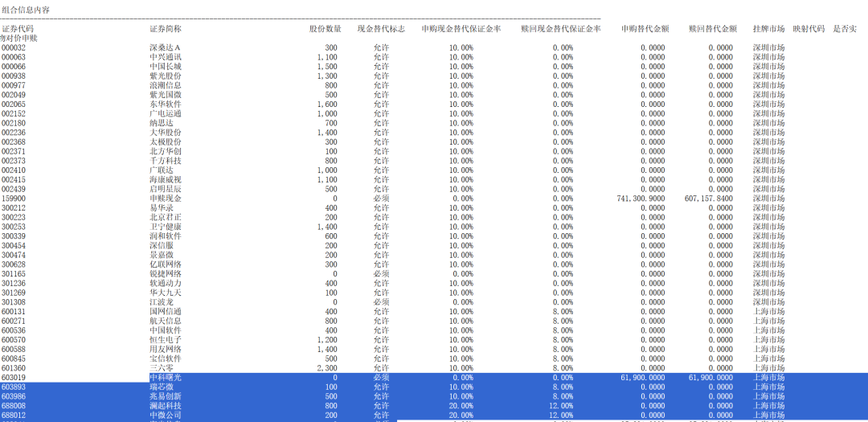This screenshot has width=868, height=422.
Task: Click the stock name 锐捷网络
Action: (166, 273)
